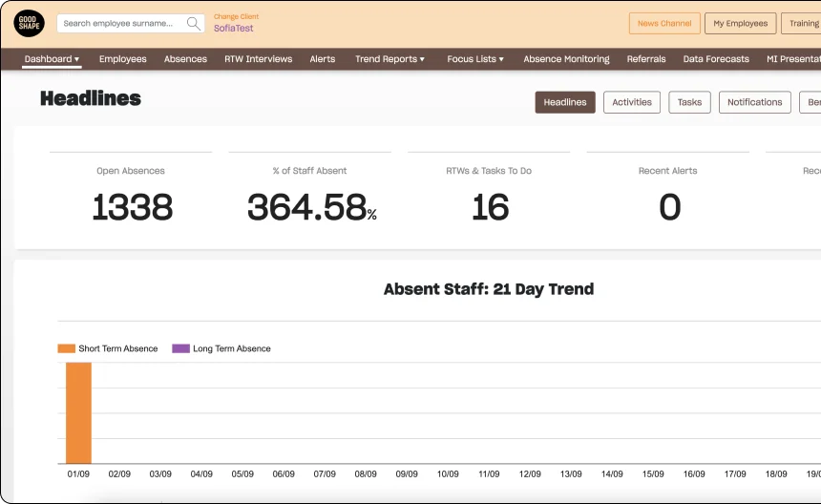Click the Good Shape logo icon
Screen dimensions: 821x504
coord(29,24)
